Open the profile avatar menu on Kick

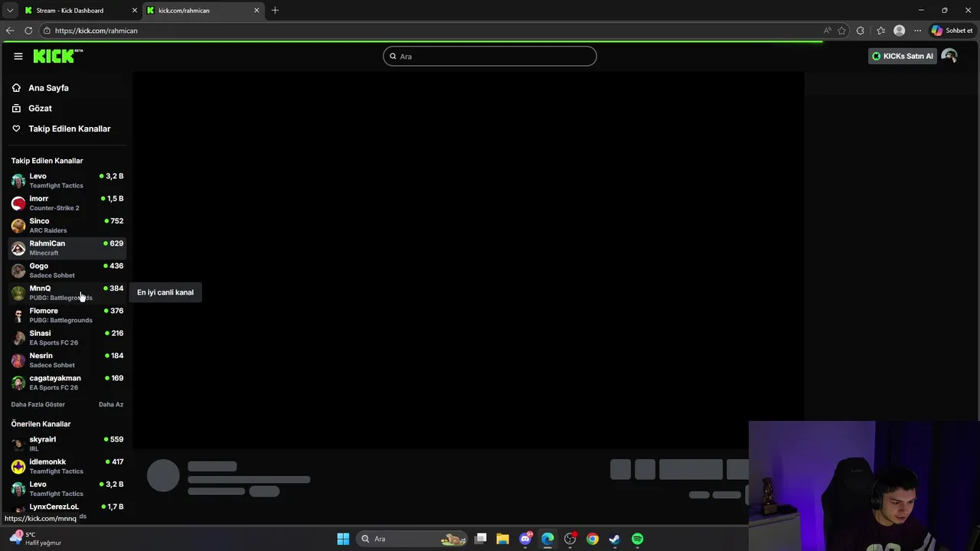[x=949, y=56]
